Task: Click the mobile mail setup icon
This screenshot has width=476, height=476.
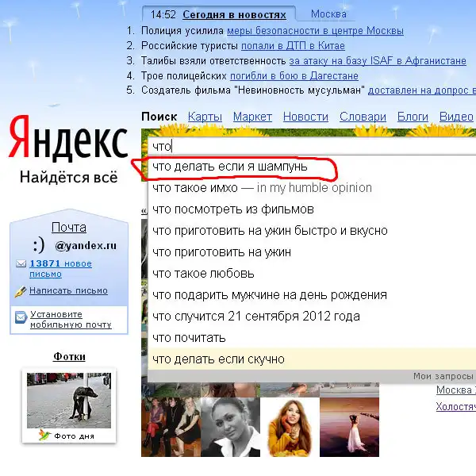Action: (21, 319)
